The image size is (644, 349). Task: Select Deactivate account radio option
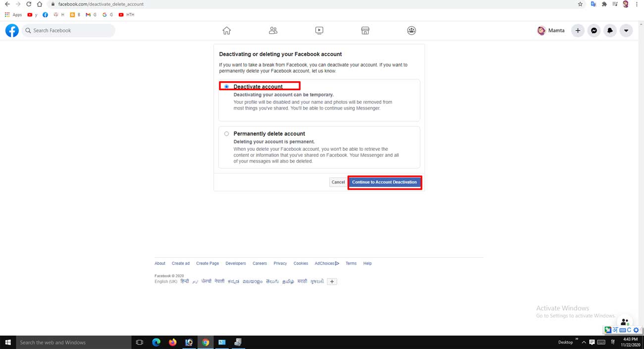tap(226, 87)
